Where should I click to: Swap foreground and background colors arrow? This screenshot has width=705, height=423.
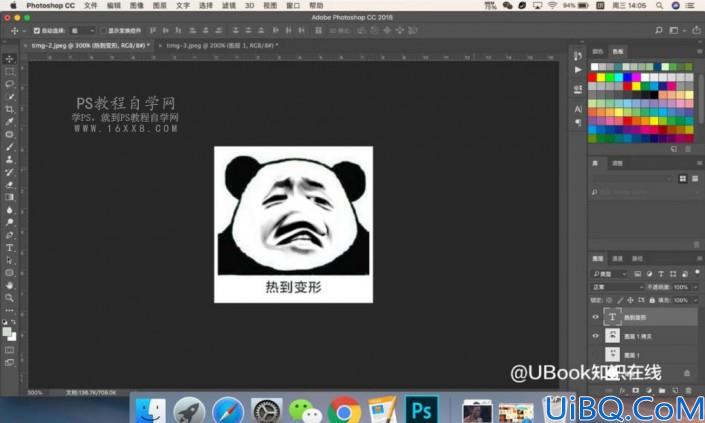pos(13,322)
